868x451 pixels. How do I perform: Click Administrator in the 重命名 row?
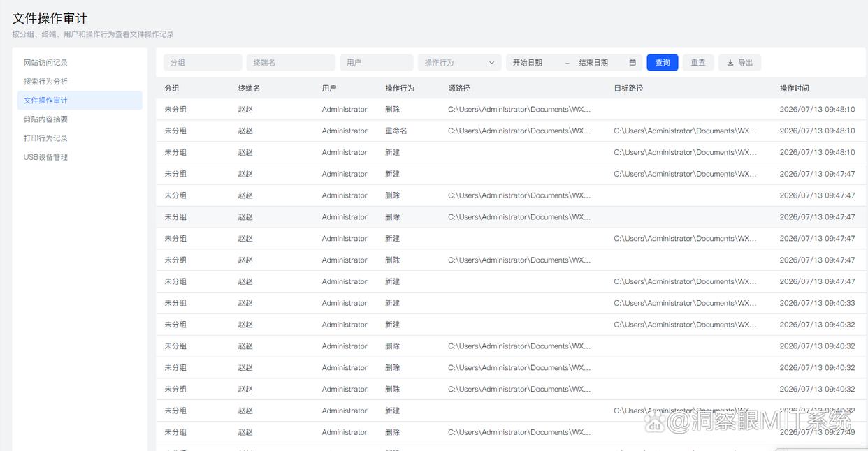point(345,131)
